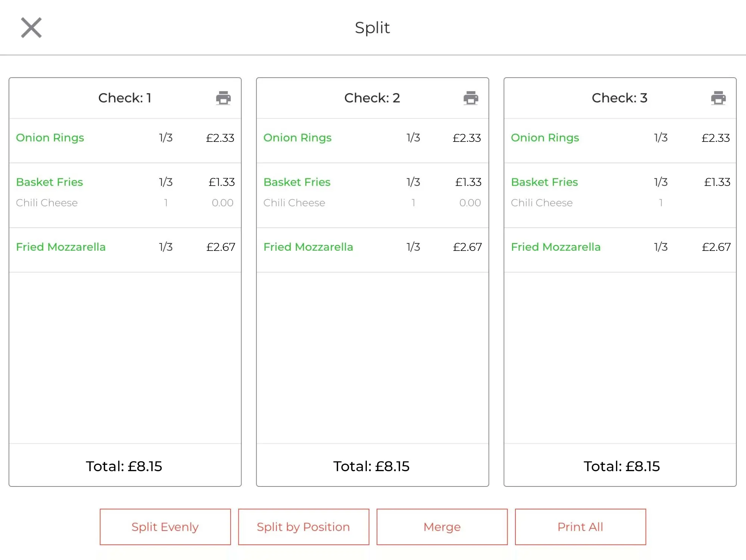Click the Total amount on Check 2
This screenshot has width=746, height=560.
pos(372,466)
